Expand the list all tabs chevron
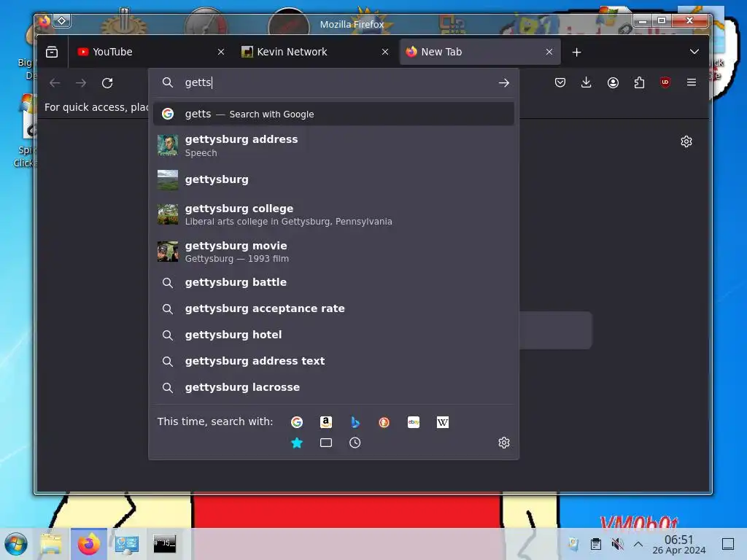The width and height of the screenshot is (747, 560). coord(694,52)
